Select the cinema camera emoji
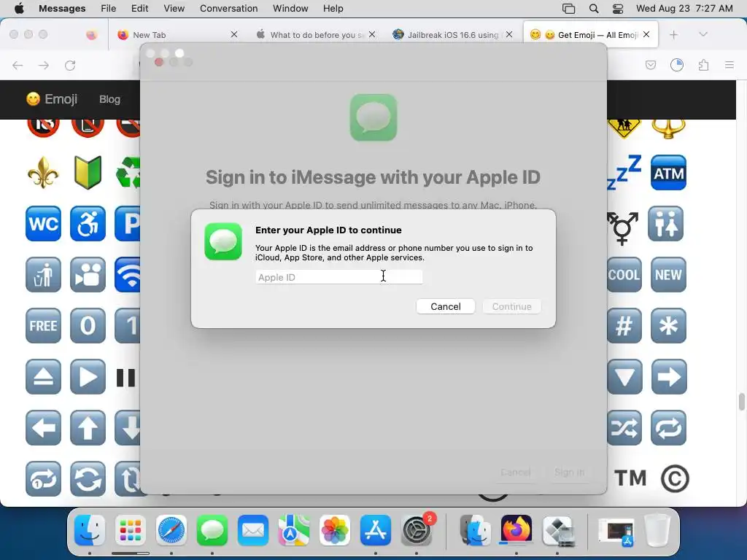This screenshot has width=747, height=560. coord(88,275)
